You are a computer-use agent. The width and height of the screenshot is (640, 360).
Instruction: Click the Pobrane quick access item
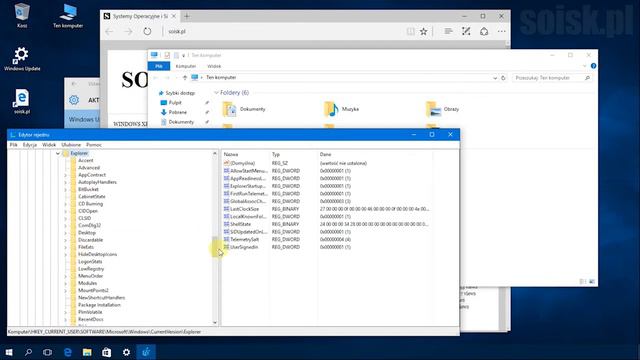point(178,112)
